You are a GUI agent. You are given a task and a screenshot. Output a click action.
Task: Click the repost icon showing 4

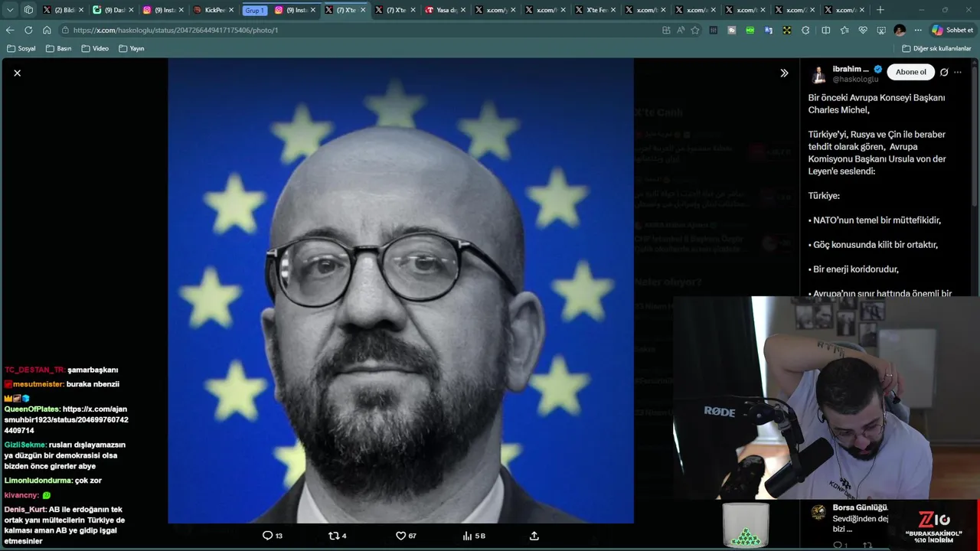337,536
